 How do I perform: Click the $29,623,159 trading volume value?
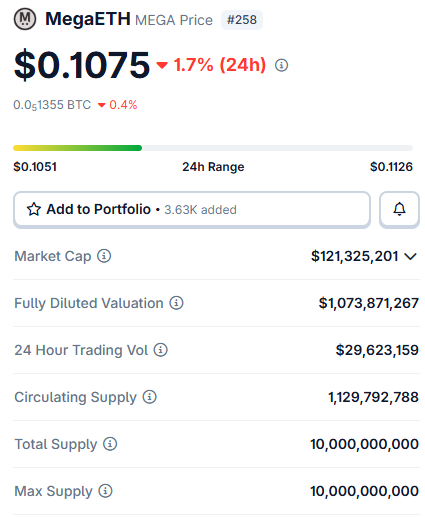point(377,350)
